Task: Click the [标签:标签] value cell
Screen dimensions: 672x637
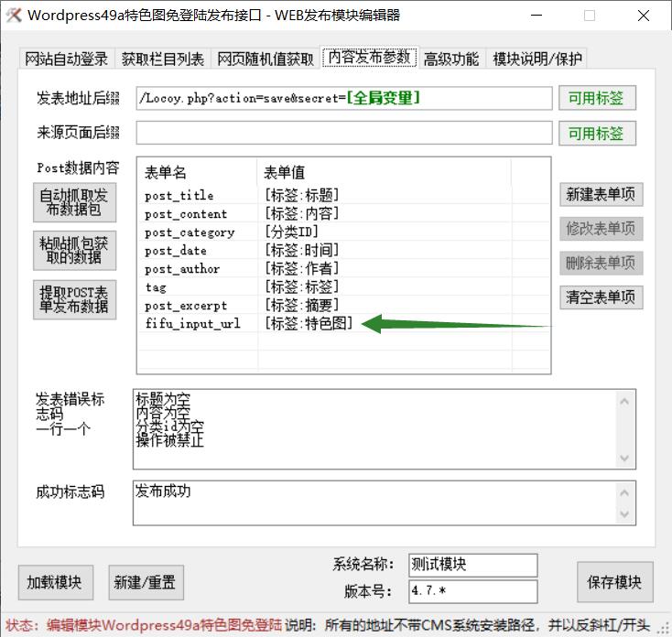Action: pos(302,286)
